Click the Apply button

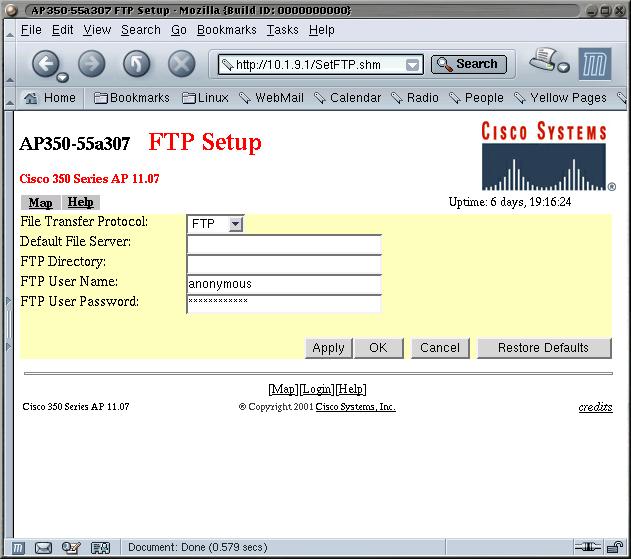pyautogui.click(x=328, y=348)
